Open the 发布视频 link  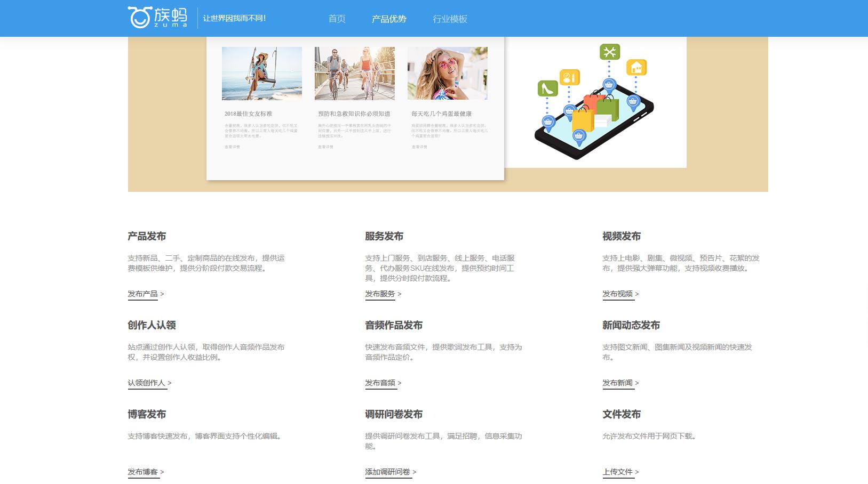pos(618,294)
